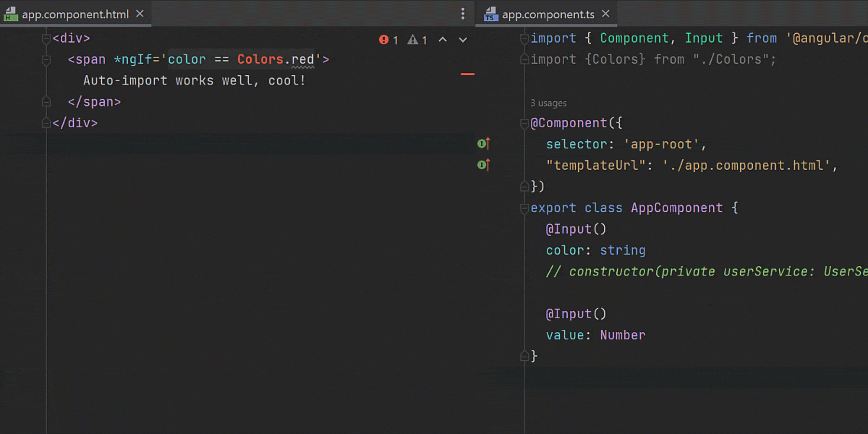
Task: Click the gutter icon beside the templateUrl line
Action: click(x=483, y=165)
